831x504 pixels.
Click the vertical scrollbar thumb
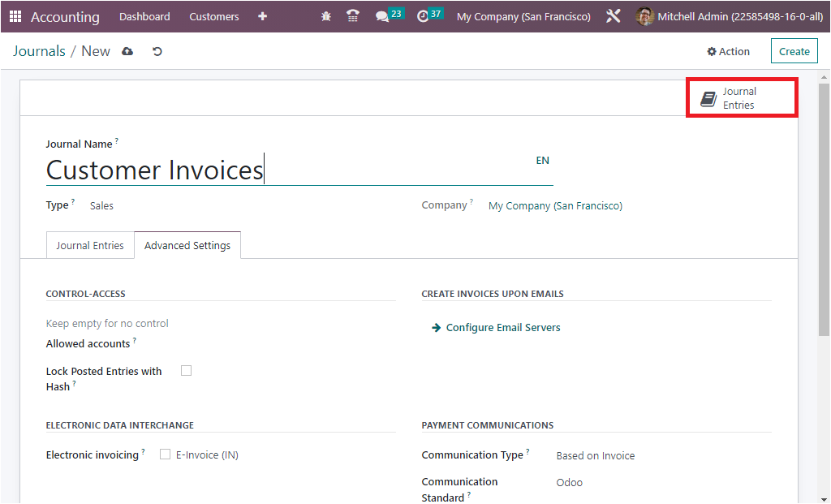tap(824, 210)
